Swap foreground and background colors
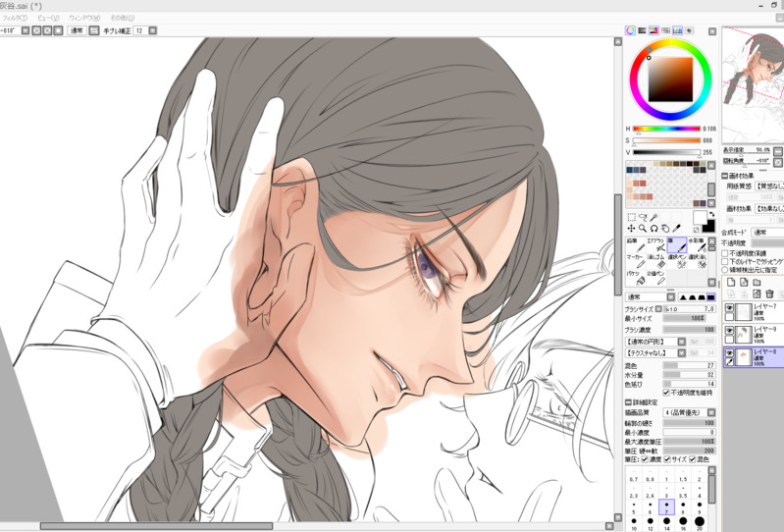Viewport: 784px width, 532px height. 711,214
